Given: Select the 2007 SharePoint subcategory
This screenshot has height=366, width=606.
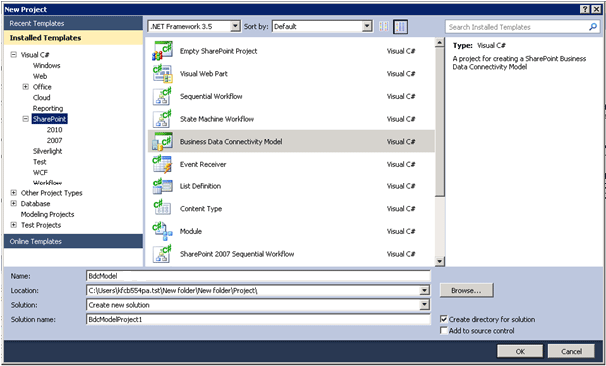Looking at the screenshot, I should pos(54,140).
